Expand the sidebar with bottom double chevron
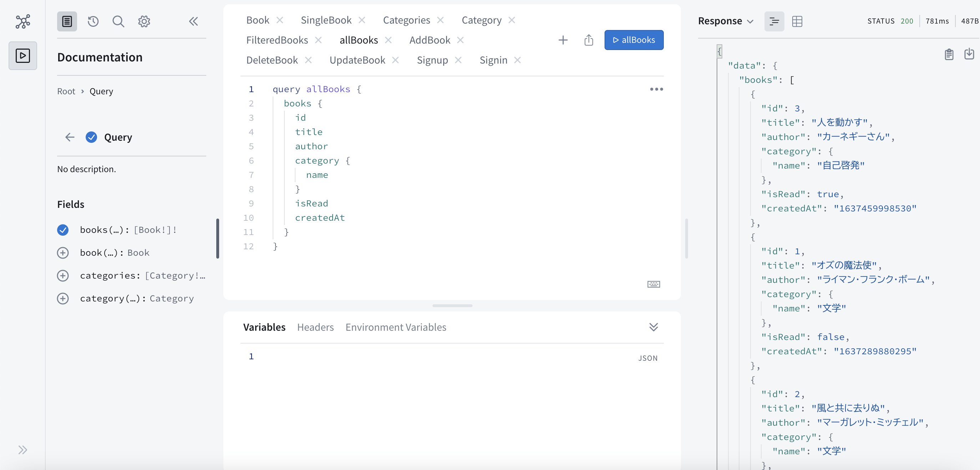980x470 pixels. point(23,450)
